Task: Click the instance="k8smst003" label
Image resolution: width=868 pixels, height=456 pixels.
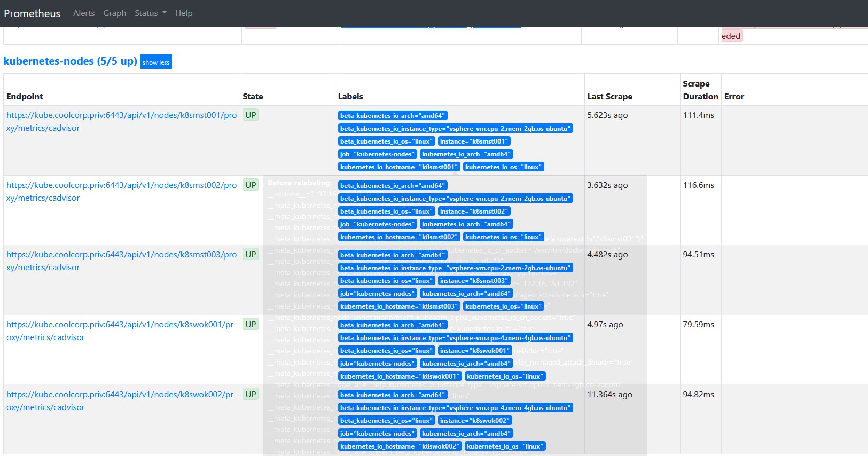Action: [474, 281]
